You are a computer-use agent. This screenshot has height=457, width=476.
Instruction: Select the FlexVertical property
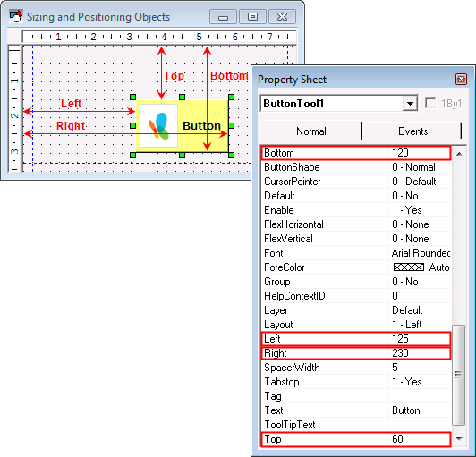(x=288, y=239)
